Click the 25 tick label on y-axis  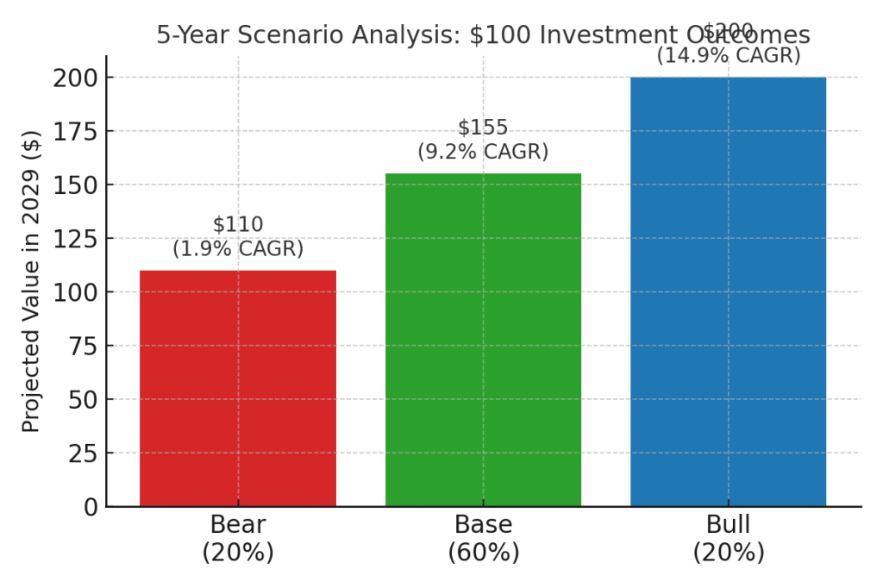[x=84, y=454]
